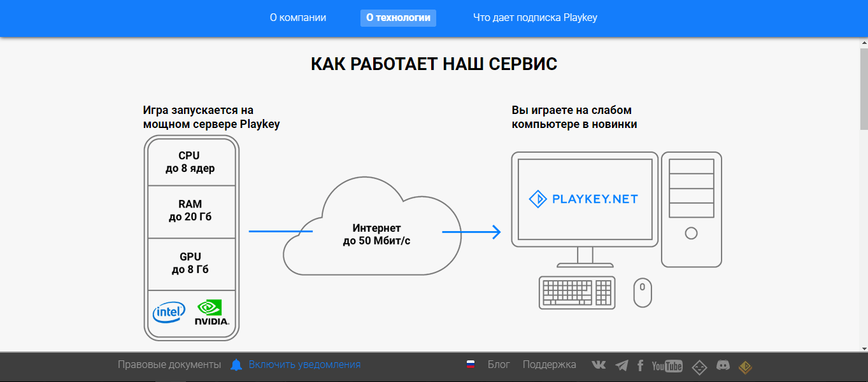This screenshot has width=868, height=382.
Task: Click the keyboard illustration
Action: click(x=577, y=292)
